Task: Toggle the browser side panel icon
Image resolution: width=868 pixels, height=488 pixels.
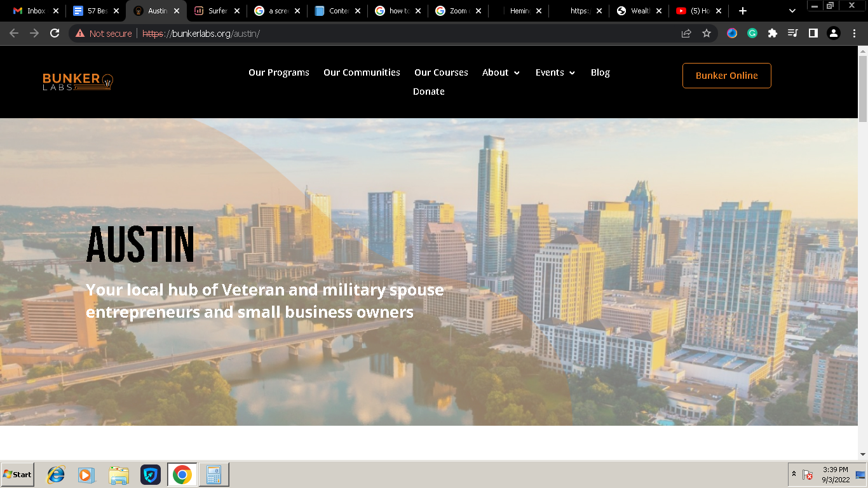Action: tap(813, 33)
